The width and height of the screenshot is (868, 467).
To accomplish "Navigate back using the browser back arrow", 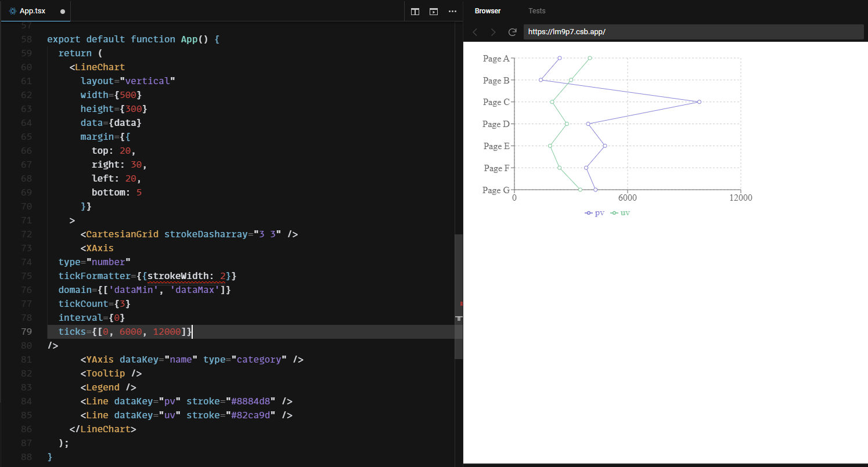I will coord(475,32).
